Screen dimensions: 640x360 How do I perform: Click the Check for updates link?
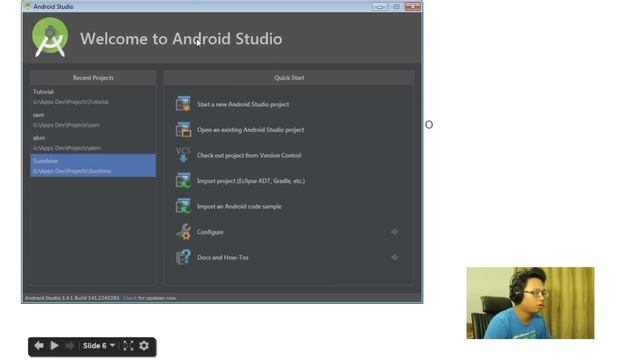129,298
